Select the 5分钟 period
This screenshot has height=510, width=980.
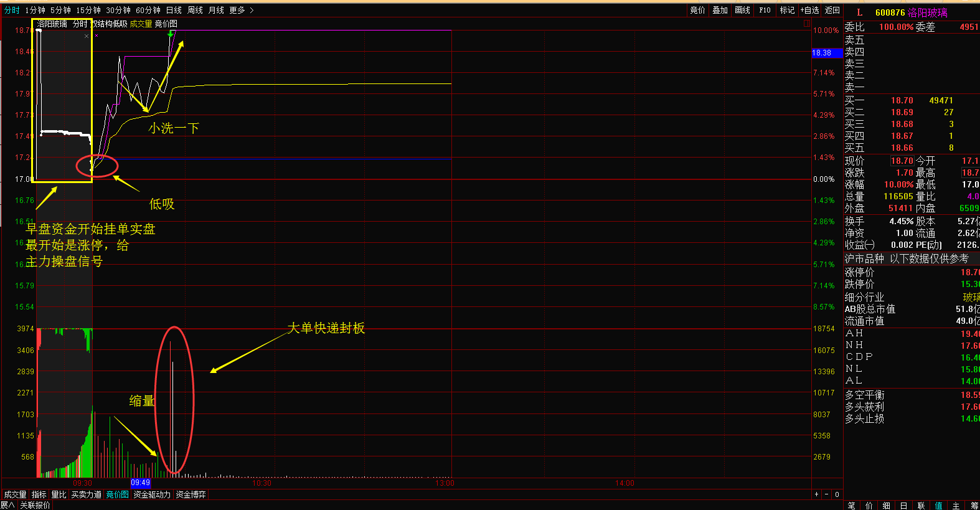pos(60,10)
